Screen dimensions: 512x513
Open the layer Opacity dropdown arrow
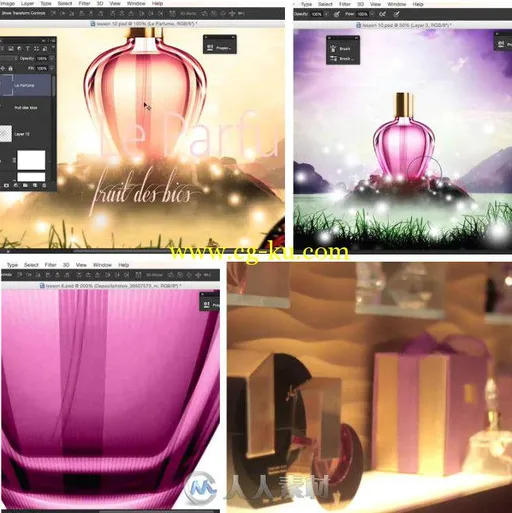tap(52, 59)
